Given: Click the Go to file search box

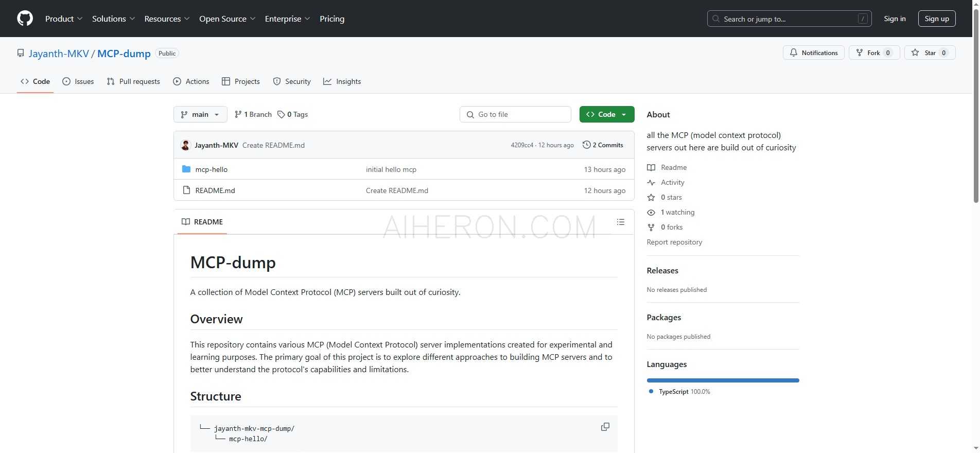Looking at the screenshot, I should (515, 114).
